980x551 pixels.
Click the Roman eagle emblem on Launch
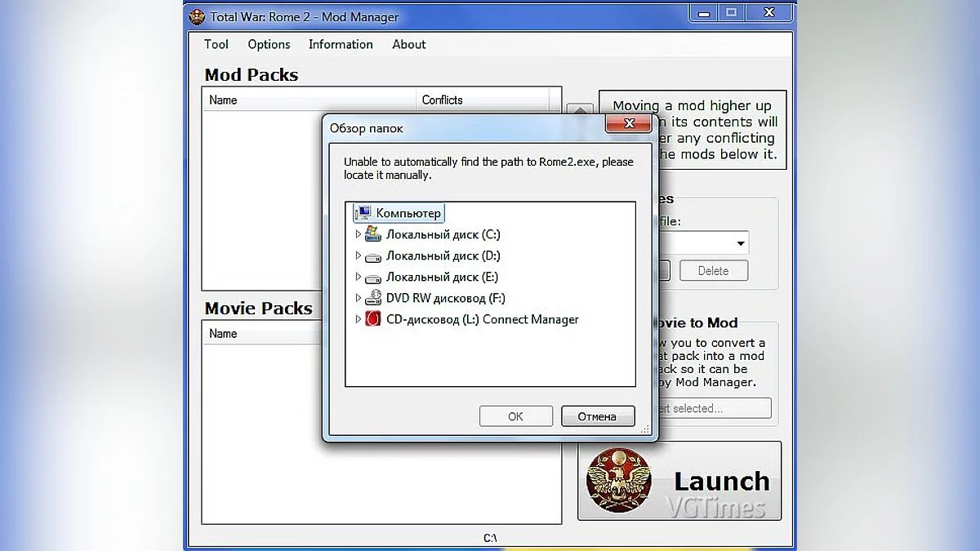tap(618, 481)
